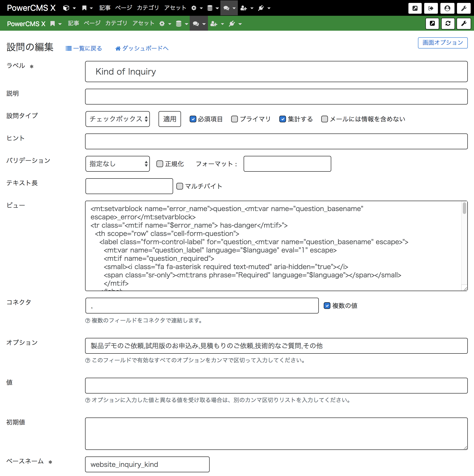Enable メールには情報を含めない checkbox
The width and height of the screenshot is (474, 476).
pos(325,119)
